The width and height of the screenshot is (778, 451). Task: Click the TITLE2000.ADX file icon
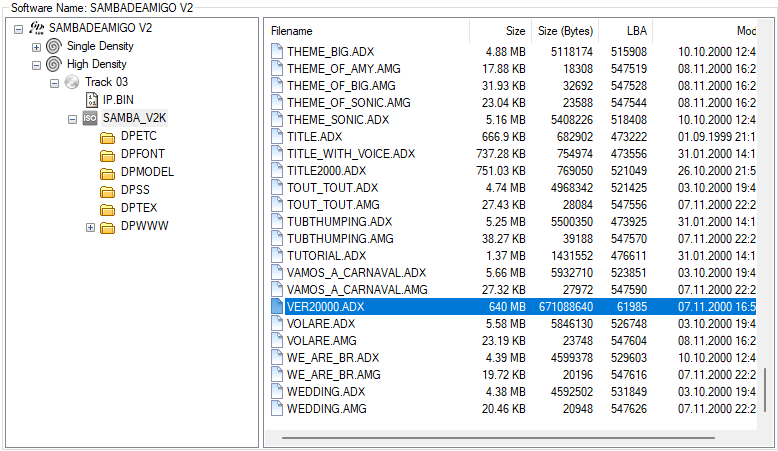277,171
